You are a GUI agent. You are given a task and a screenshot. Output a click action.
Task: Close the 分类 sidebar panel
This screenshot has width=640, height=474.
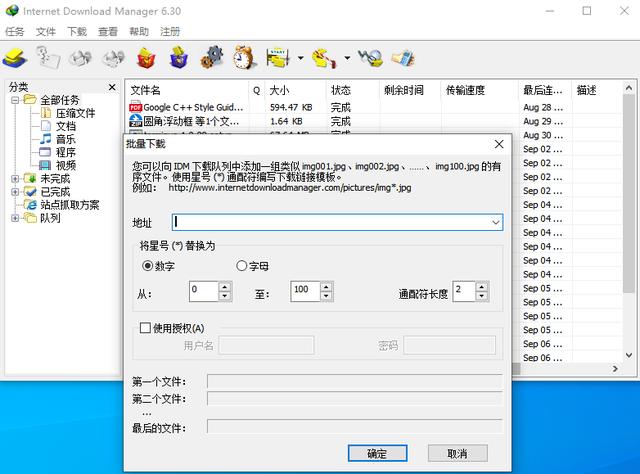(x=112, y=87)
